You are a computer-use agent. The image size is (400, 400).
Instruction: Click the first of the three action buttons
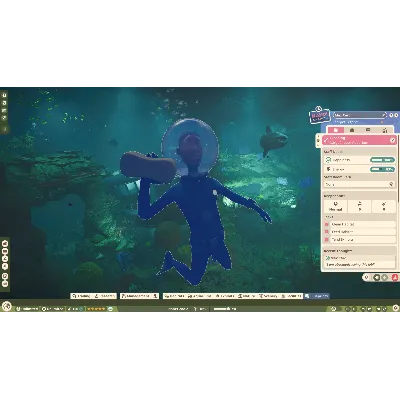click(x=335, y=206)
